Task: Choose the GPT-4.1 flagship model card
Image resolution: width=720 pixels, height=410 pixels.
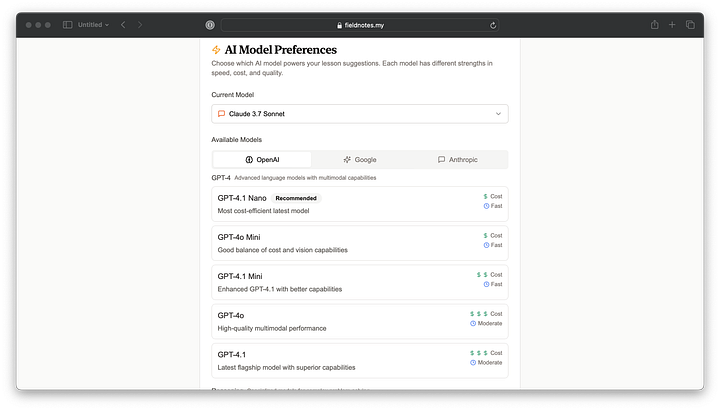Action: [x=360, y=361]
